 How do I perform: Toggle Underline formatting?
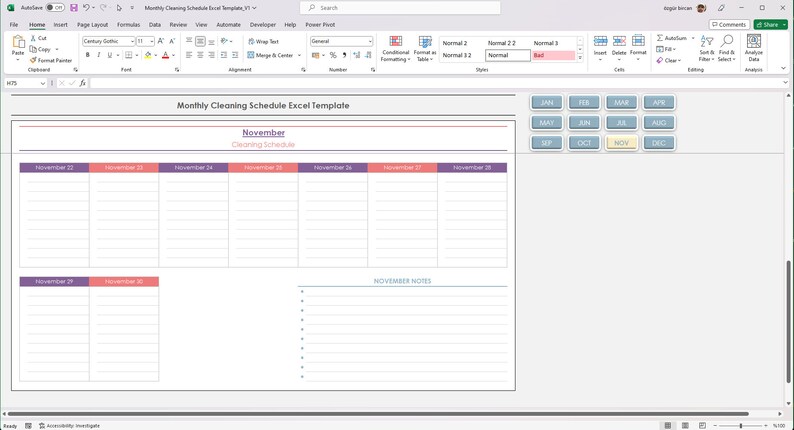(109, 55)
